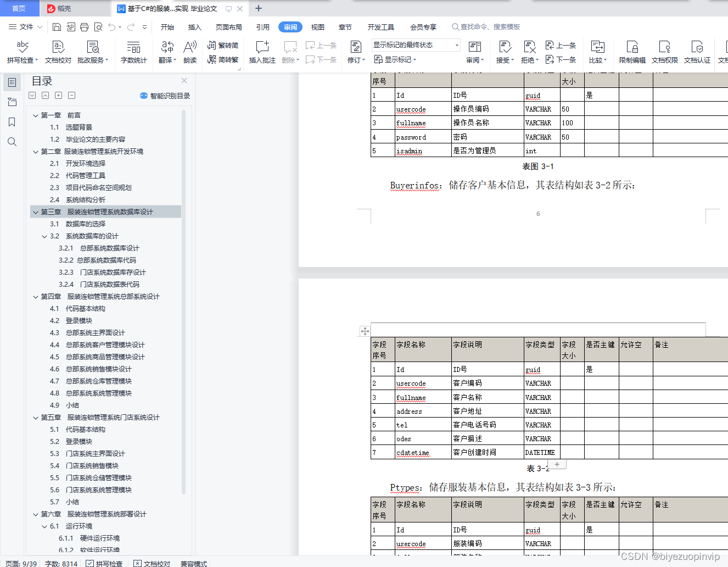Add a new document tab
This screenshot has width=728, height=567.
click(x=259, y=8)
